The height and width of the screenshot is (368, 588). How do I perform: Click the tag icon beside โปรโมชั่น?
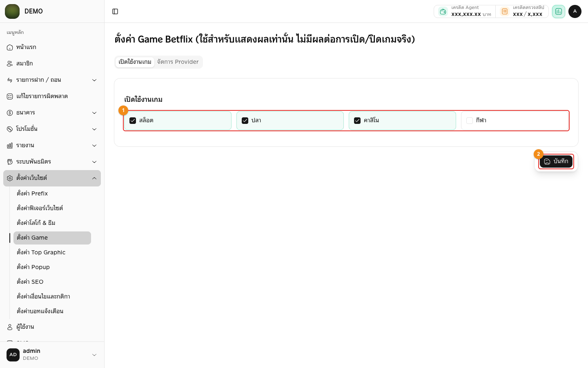[10, 129]
